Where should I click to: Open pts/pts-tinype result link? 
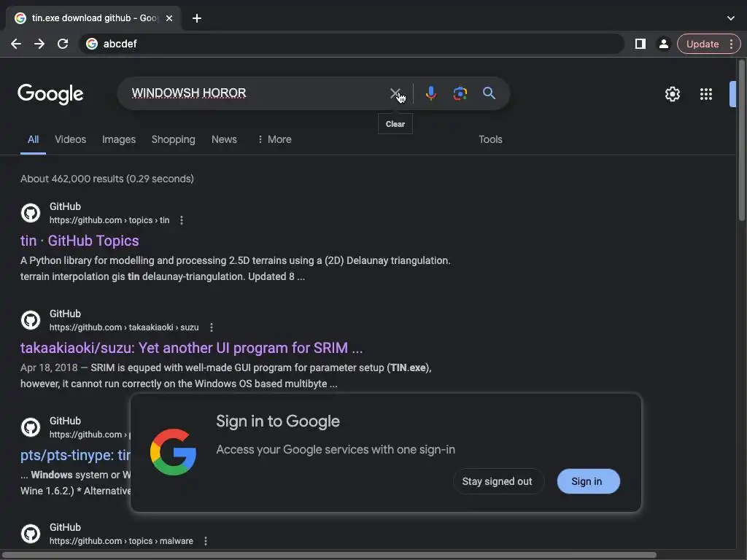(x=75, y=455)
